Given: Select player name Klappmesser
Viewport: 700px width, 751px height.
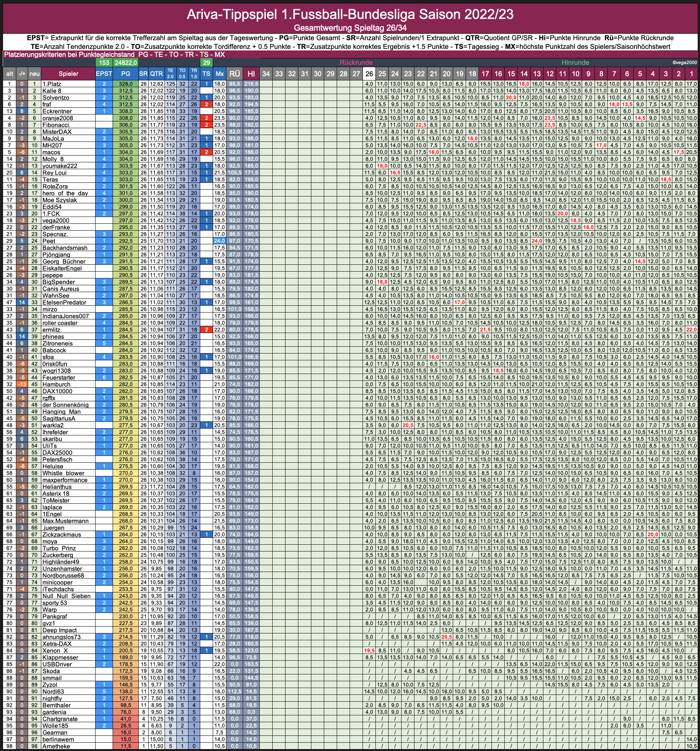Looking at the screenshot, I should pyautogui.click(x=60, y=657).
